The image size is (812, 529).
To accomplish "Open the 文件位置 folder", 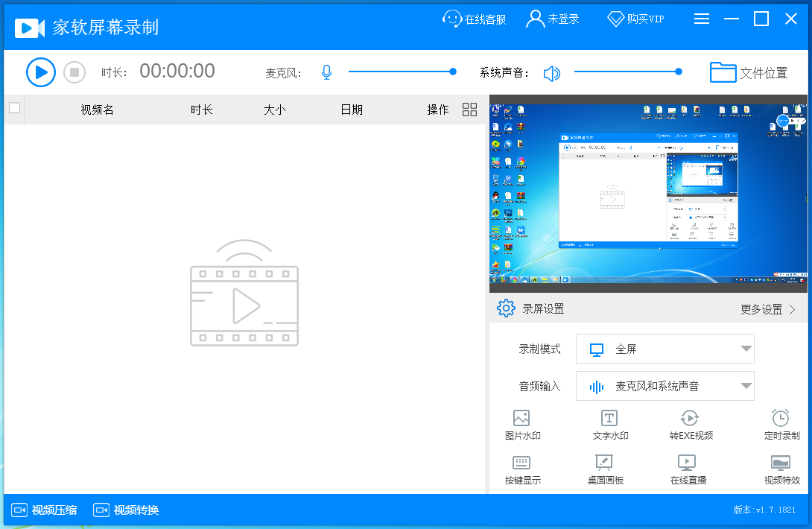I will (x=748, y=72).
